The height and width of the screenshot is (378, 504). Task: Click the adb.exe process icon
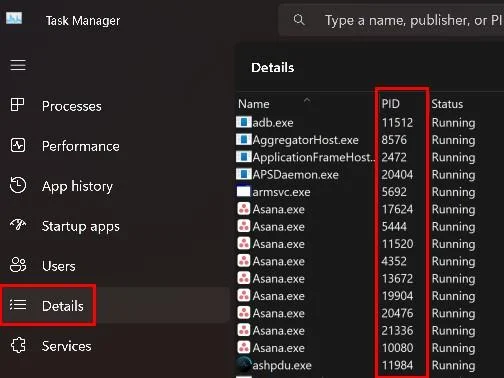(244, 122)
